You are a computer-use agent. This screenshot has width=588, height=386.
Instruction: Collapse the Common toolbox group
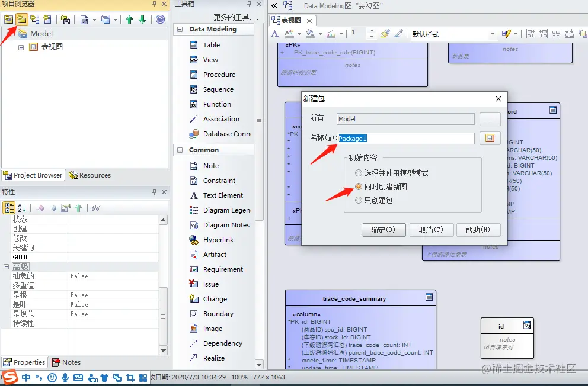point(180,150)
